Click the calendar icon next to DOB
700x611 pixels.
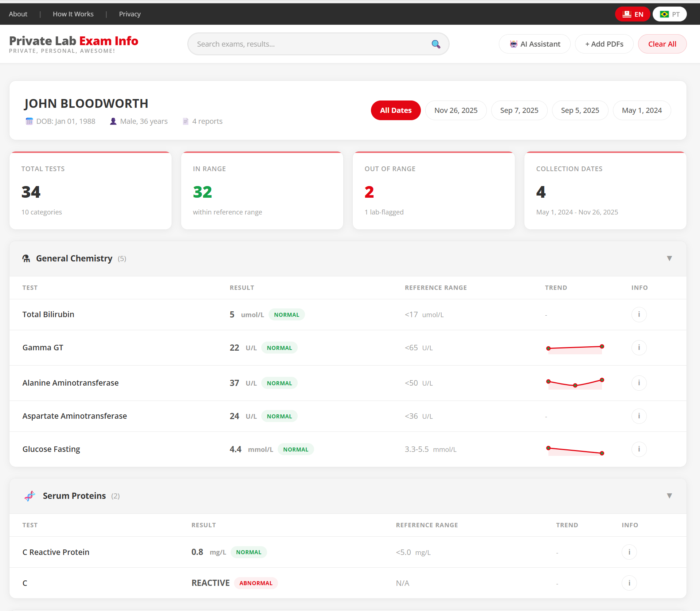pyautogui.click(x=29, y=121)
